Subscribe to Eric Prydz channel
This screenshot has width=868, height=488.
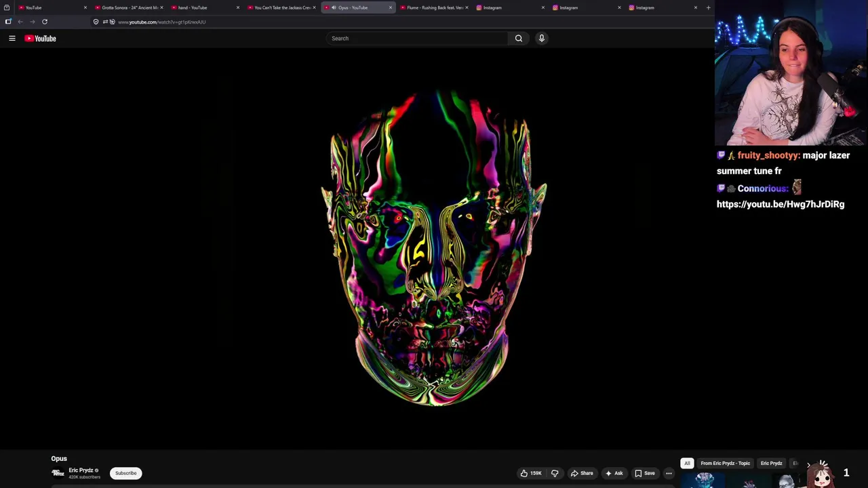pyautogui.click(x=125, y=473)
